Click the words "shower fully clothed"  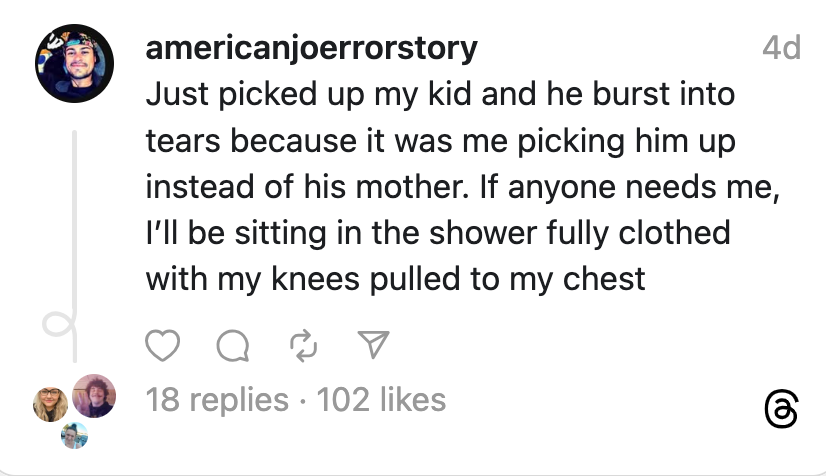click(579, 233)
